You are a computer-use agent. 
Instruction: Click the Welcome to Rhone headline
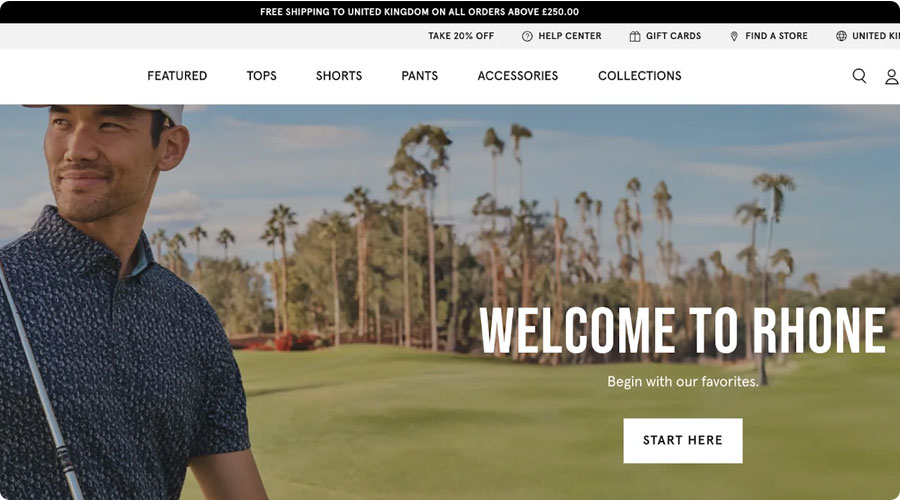coord(682,330)
